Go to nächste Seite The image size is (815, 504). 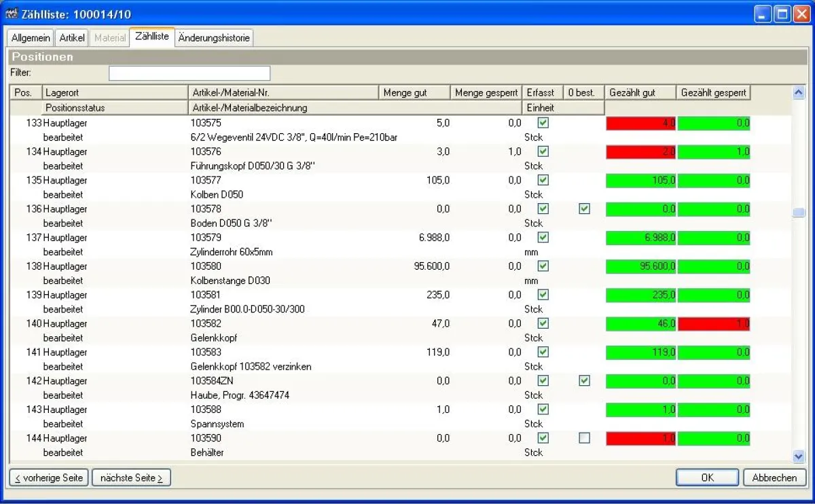(131, 478)
